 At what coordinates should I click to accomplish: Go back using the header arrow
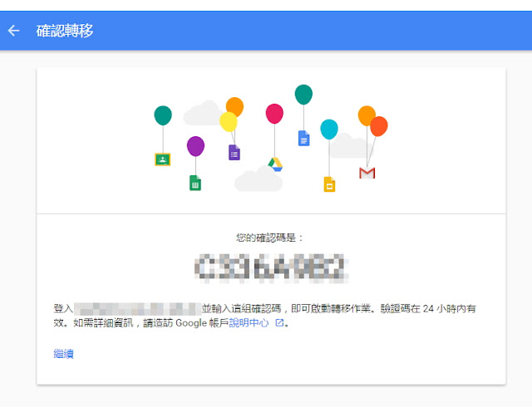pyautogui.click(x=13, y=31)
